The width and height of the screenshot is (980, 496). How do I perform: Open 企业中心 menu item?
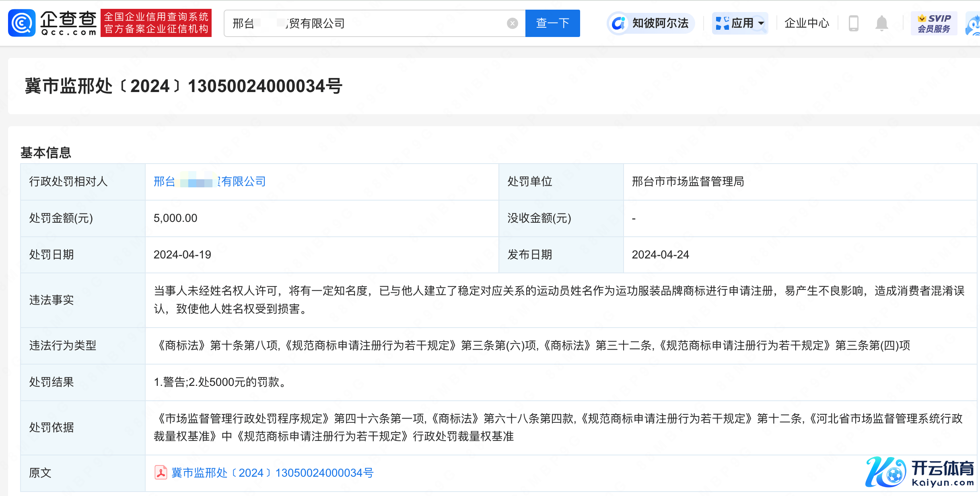(x=807, y=23)
